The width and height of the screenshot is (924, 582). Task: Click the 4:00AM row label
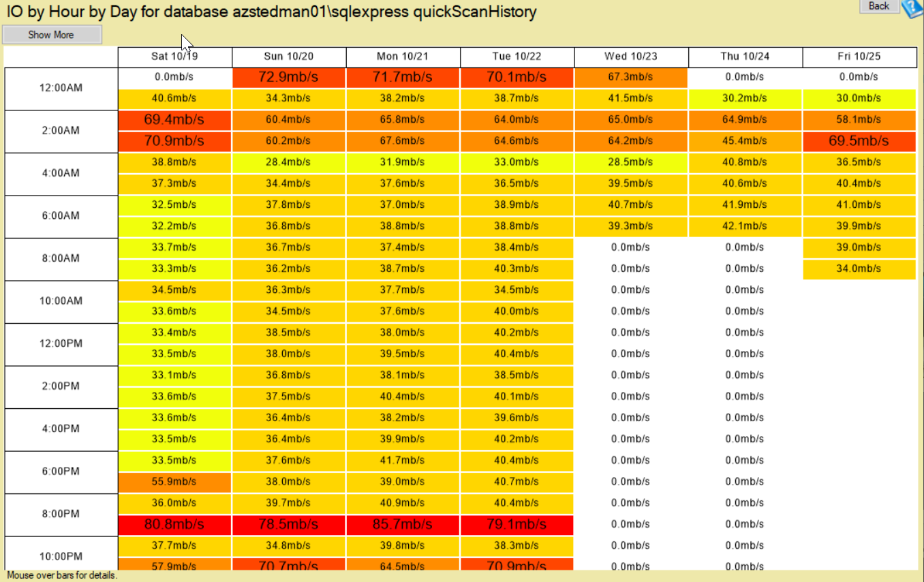pos(61,173)
